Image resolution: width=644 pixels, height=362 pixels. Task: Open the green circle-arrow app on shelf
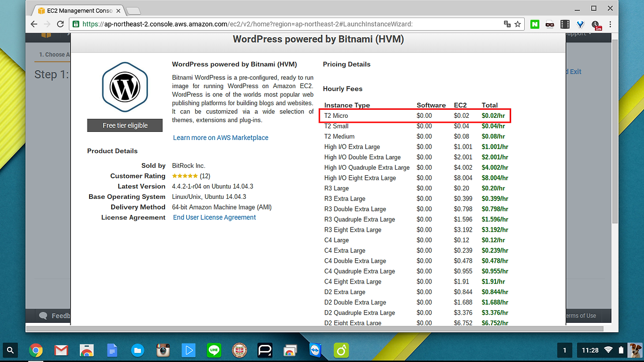pos(341,350)
